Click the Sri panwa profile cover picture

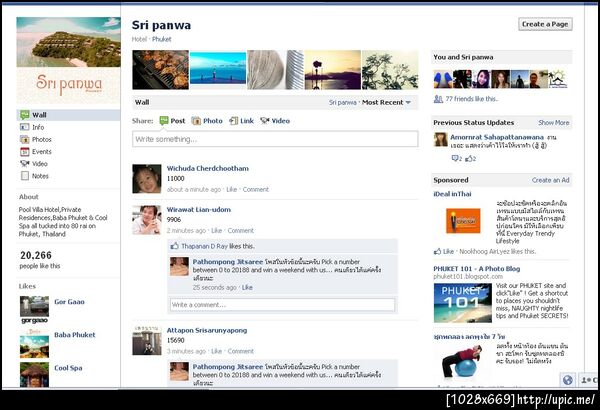pos(68,60)
